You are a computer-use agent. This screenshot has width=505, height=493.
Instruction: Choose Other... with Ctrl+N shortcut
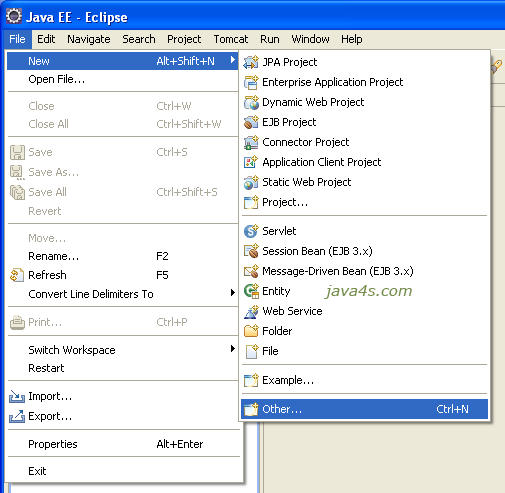[x=364, y=409]
